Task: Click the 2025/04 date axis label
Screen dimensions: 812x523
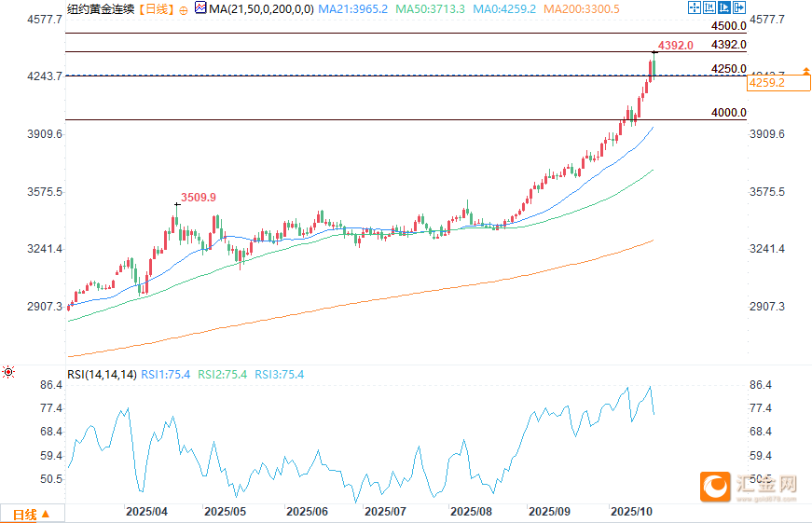Action: [146, 512]
